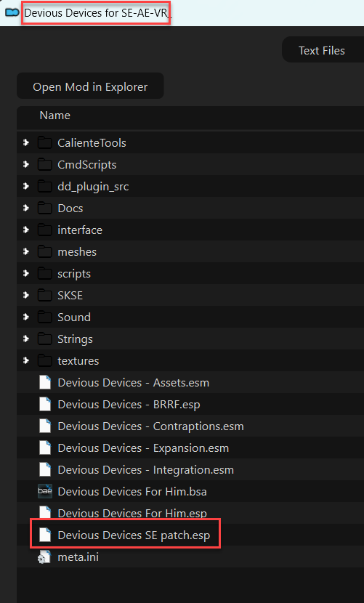The width and height of the screenshot is (364, 603).
Task: Select the Devious Devices For Him.bsa archive icon
Action: pos(45,491)
